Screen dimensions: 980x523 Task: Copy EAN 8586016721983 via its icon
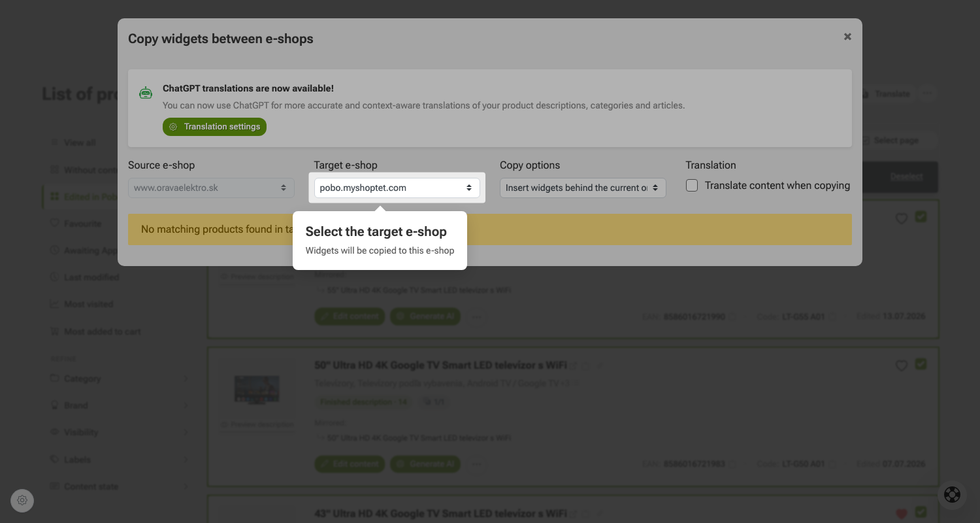pyautogui.click(x=732, y=464)
